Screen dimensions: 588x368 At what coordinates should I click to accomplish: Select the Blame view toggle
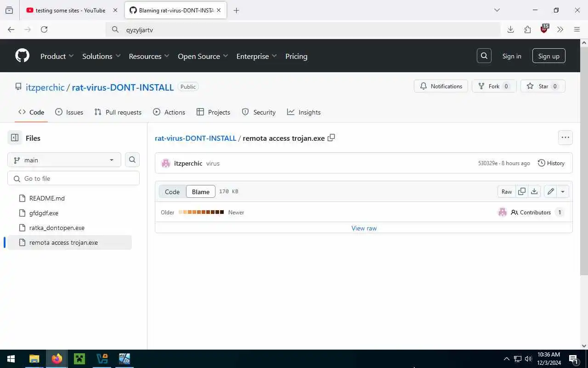pyautogui.click(x=201, y=192)
